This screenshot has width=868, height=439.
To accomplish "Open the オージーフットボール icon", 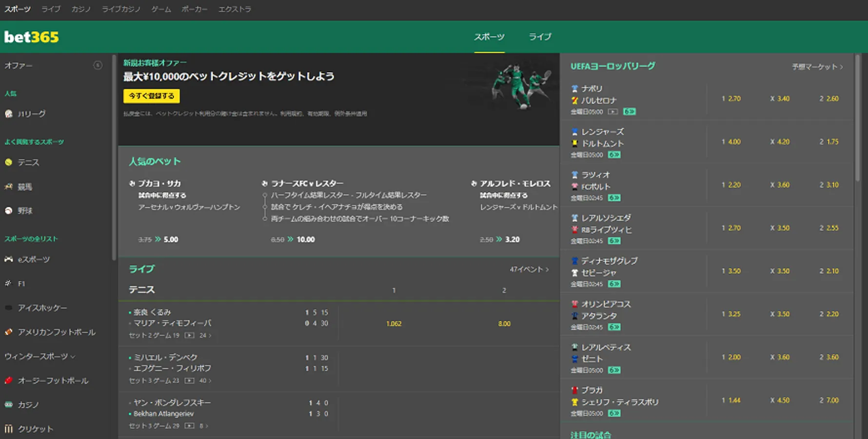I will click(x=8, y=380).
